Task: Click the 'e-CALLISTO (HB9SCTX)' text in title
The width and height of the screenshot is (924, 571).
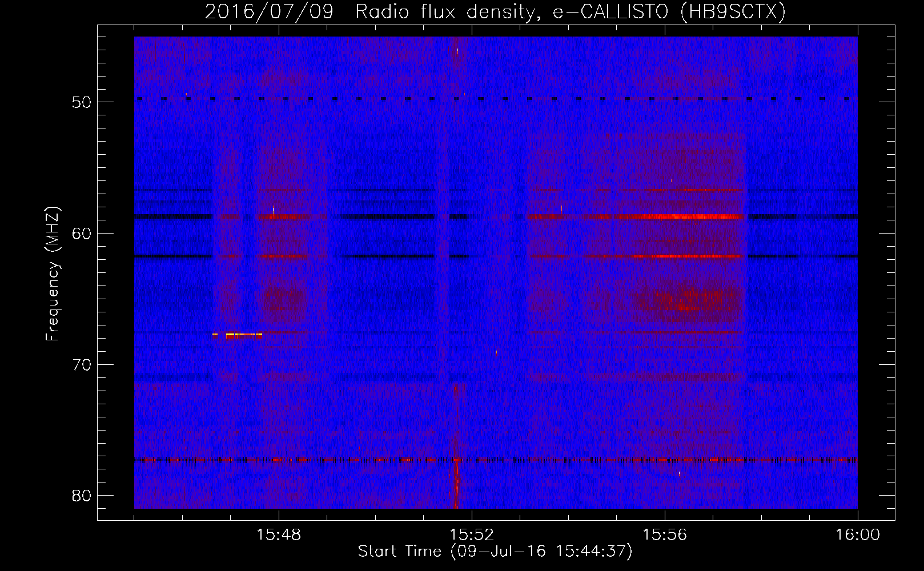Action: [x=669, y=11]
